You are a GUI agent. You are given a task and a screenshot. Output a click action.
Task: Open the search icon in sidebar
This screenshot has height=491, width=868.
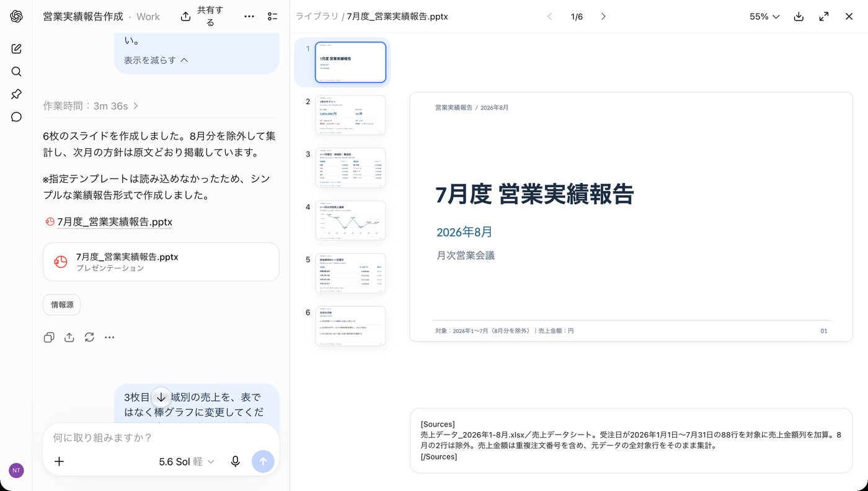17,72
